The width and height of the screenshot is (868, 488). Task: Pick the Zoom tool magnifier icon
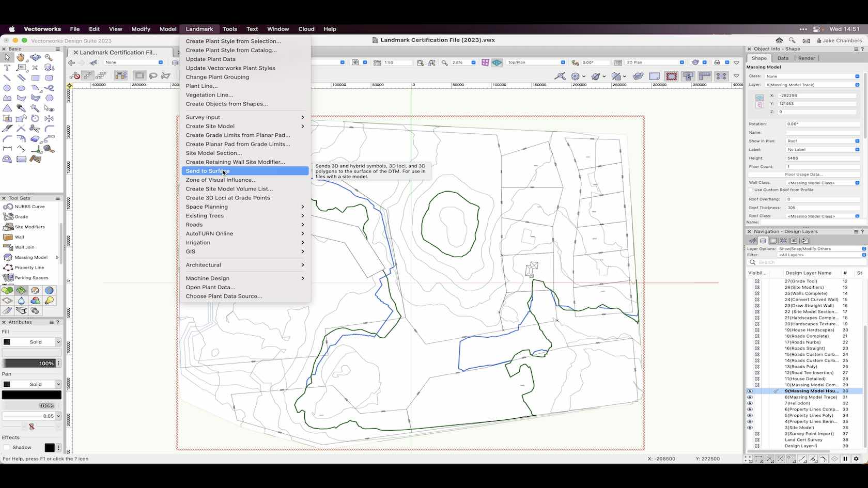coord(48,58)
